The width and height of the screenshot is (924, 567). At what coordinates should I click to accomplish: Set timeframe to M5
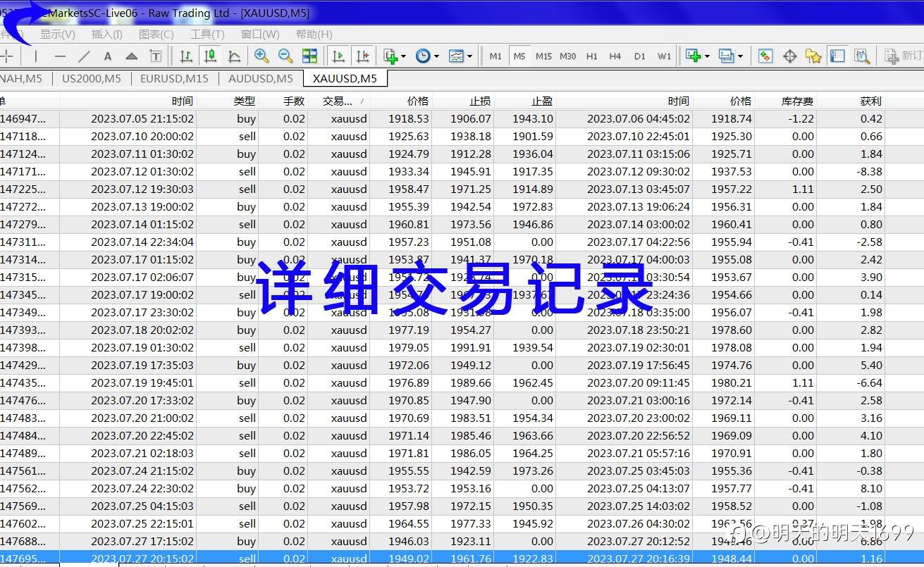[519, 56]
